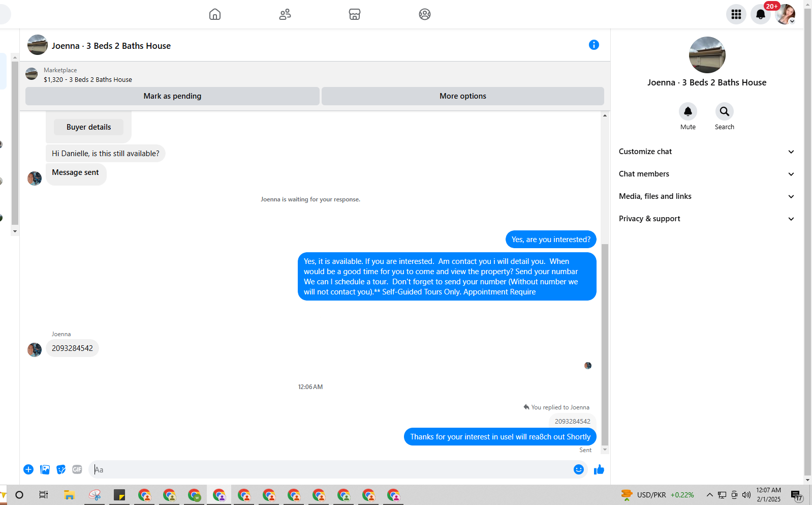
Task: Go to the Facebook Home icon
Action: click(x=215, y=14)
